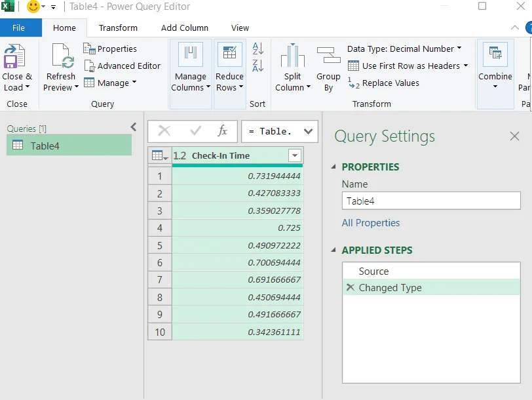532x400 pixels.
Task: Click into the formula bar field
Action: pyautogui.click(x=271, y=131)
